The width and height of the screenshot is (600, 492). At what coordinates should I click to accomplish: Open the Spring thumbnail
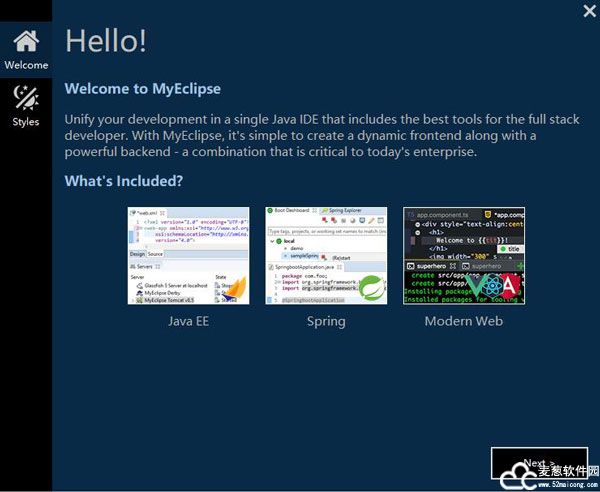326,256
